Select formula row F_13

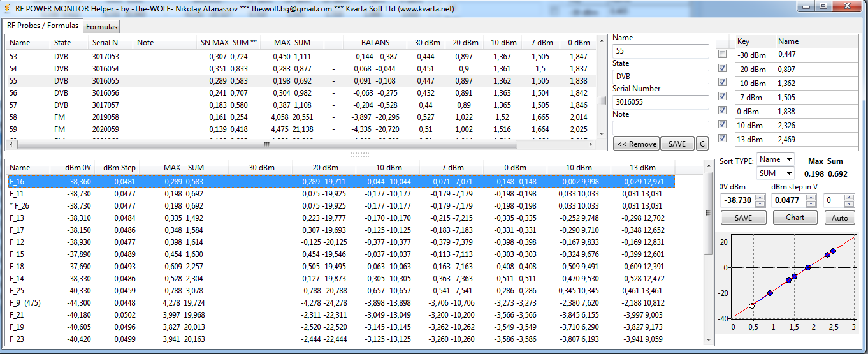[x=341, y=218]
